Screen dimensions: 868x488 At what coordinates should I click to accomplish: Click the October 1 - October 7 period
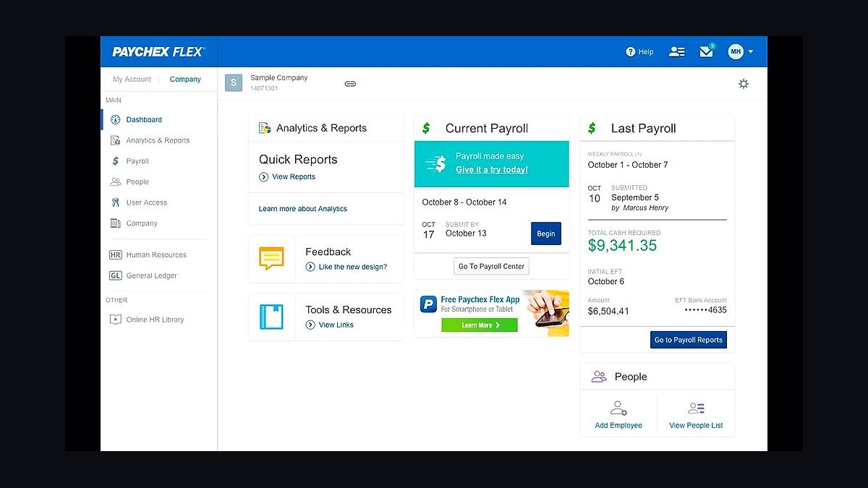[628, 165]
